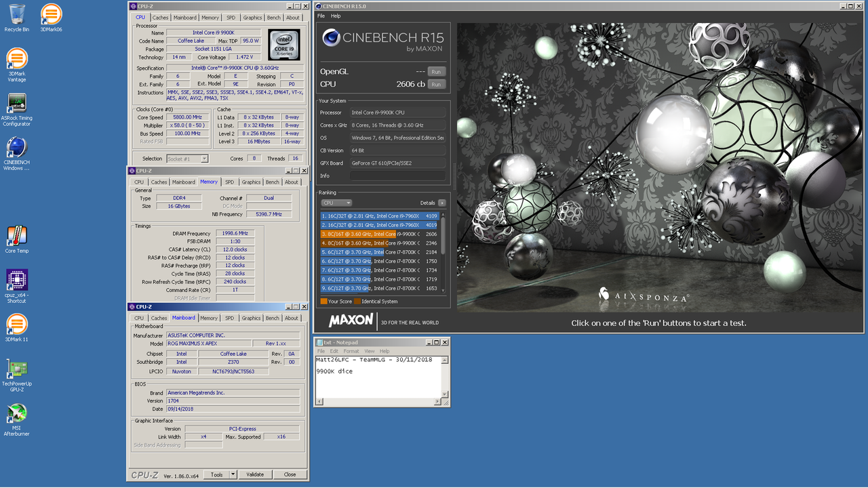Click the Details arrow icon in Ranking
The width and height of the screenshot is (868, 488).
click(x=441, y=203)
